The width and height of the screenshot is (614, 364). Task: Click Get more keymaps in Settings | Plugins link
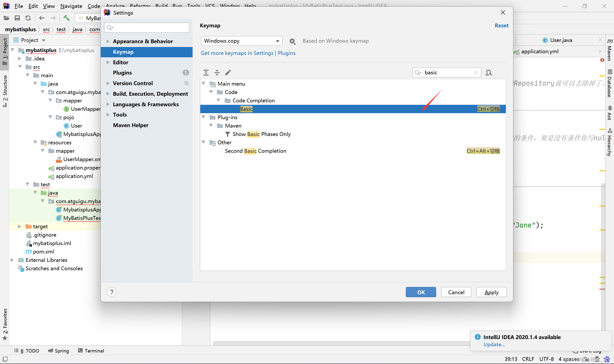click(x=248, y=53)
